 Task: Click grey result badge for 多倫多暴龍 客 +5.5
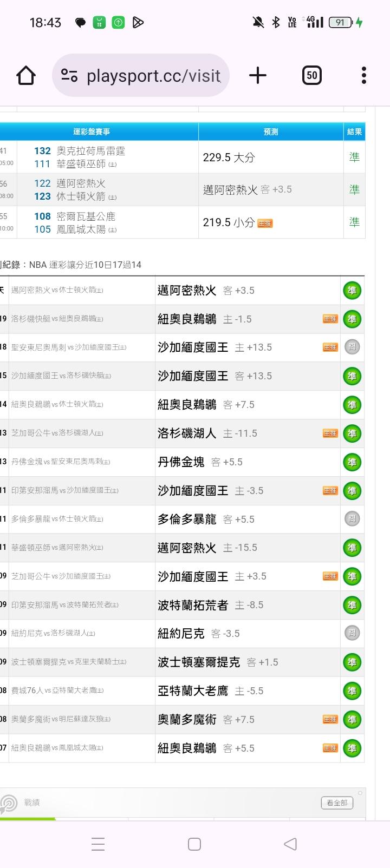click(352, 519)
